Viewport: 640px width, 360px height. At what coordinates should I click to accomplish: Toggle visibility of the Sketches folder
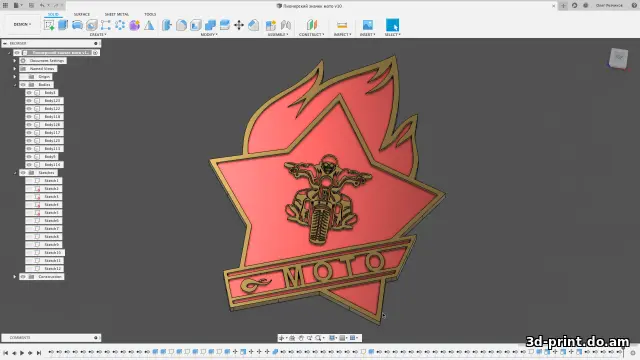[x=23, y=173]
